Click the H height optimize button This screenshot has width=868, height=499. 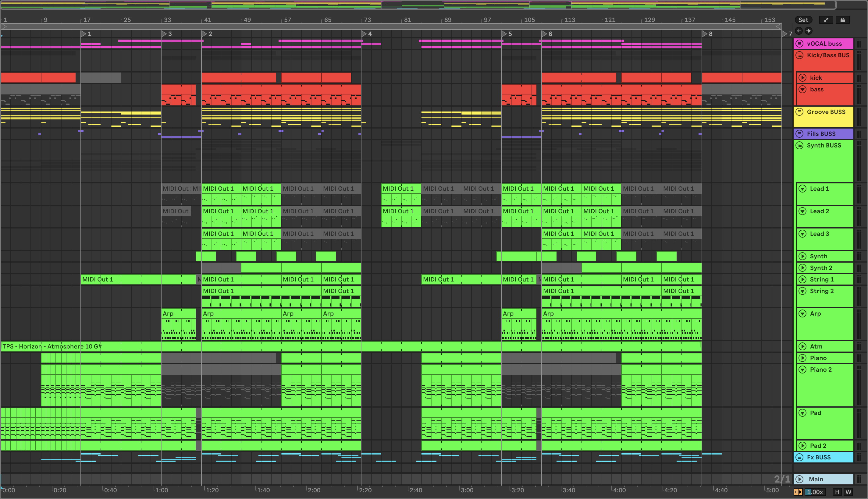tap(837, 492)
